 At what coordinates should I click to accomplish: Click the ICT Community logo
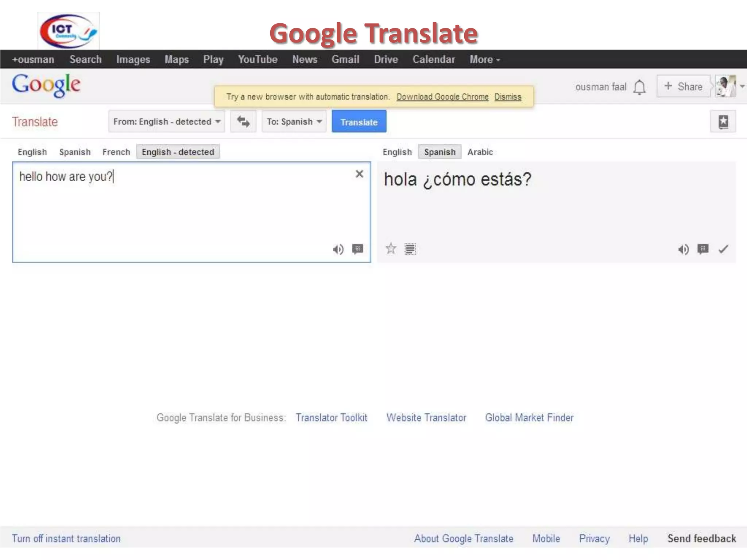pyautogui.click(x=68, y=31)
